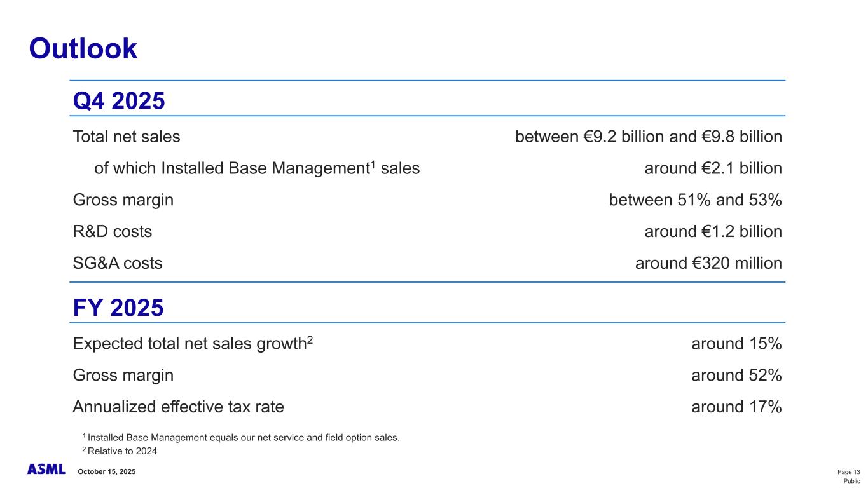Screen dimensions: 868x488
Task: Click the Installed Base Management footnote text
Action: pos(244,437)
